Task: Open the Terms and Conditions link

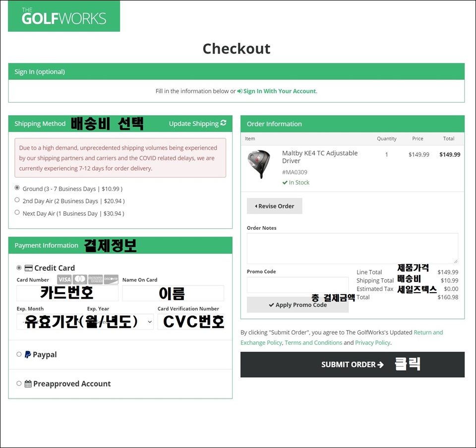Action: (x=313, y=343)
